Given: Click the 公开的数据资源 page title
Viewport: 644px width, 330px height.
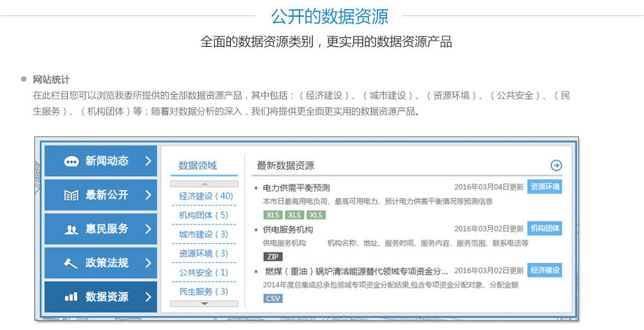Looking at the screenshot, I should (330, 16).
